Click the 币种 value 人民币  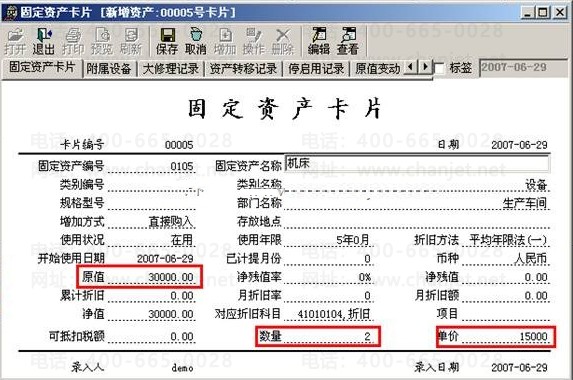point(530,259)
